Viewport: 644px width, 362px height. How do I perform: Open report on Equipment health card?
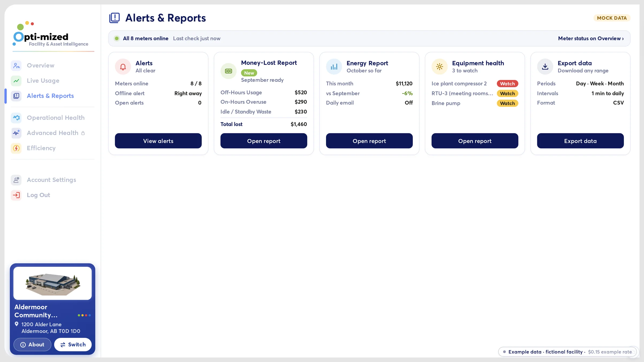click(x=475, y=141)
